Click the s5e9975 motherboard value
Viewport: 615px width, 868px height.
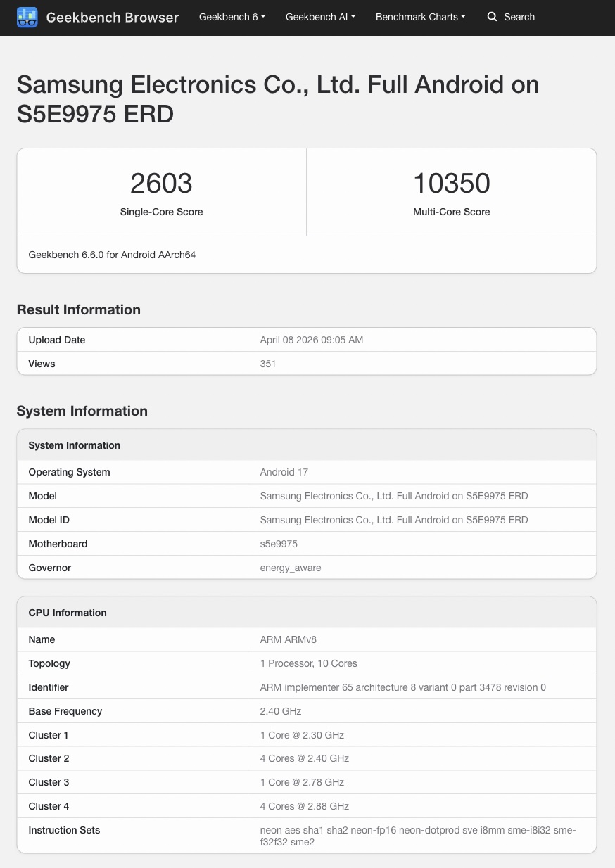tap(279, 544)
